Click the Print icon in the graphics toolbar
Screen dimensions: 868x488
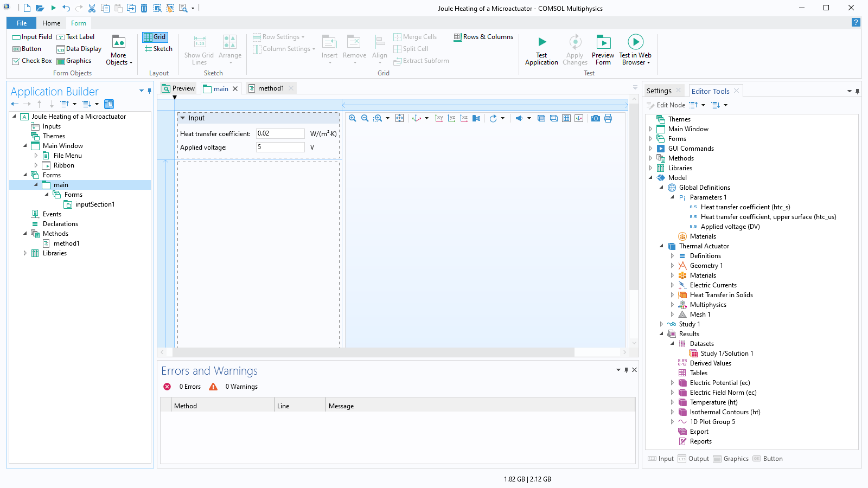pos(608,118)
